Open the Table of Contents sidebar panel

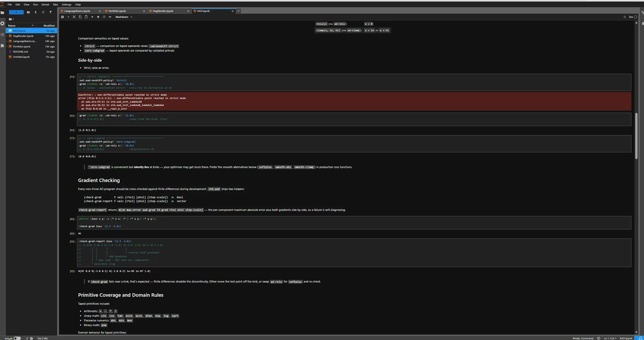point(2,35)
